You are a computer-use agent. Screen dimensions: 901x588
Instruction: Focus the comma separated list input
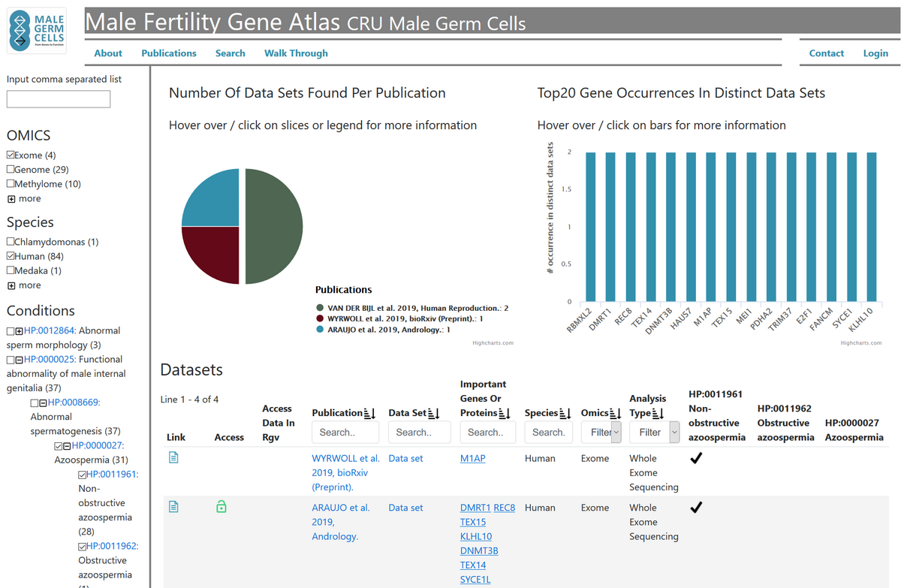[x=59, y=99]
